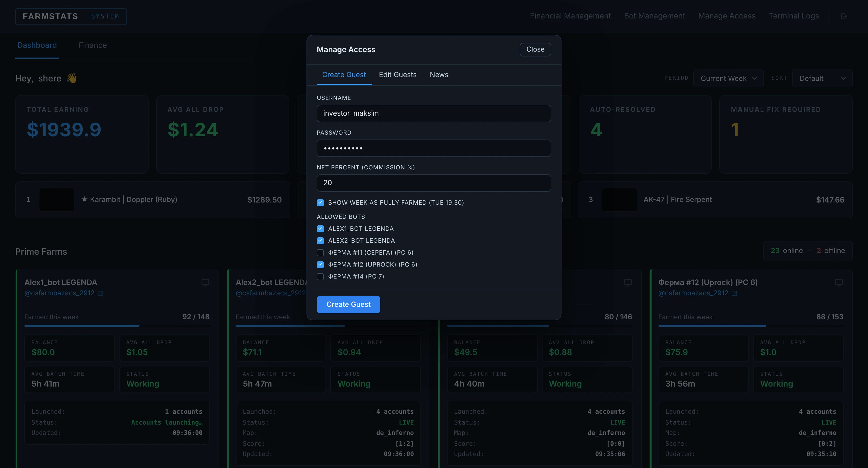Image resolution: width=868 pixels, height=468 pixels.
Task: Open @csfarmbazacs_2912 link on Ферма #12 card
Action: point(693,293)
